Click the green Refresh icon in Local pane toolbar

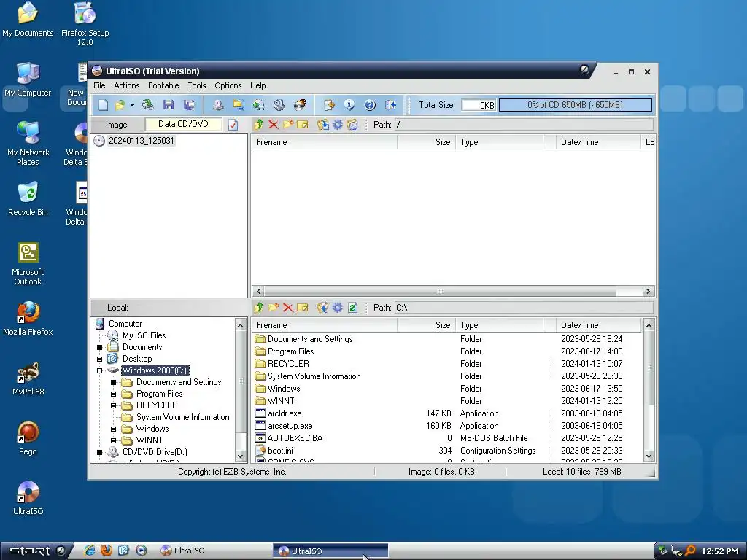[352, 308]
